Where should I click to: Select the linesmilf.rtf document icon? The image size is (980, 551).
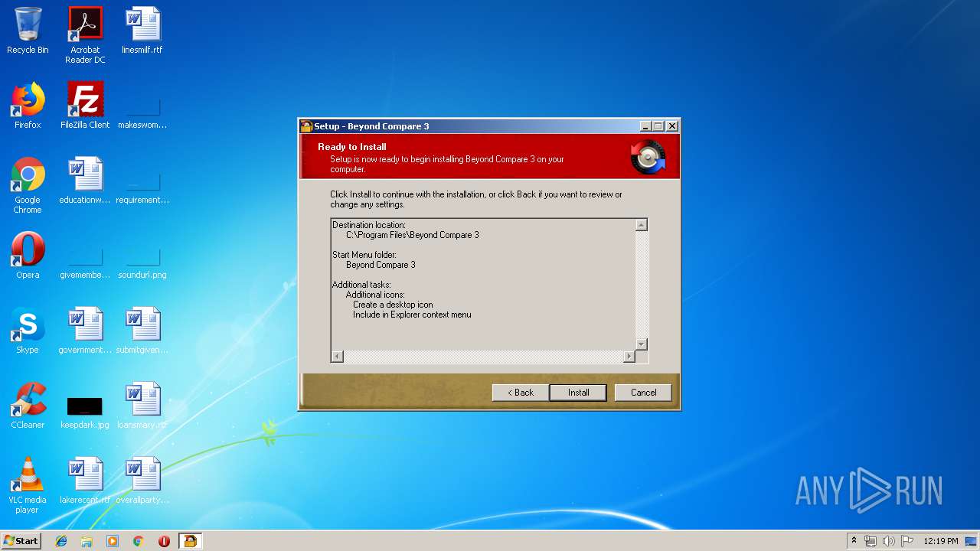(x=142, y=31)
